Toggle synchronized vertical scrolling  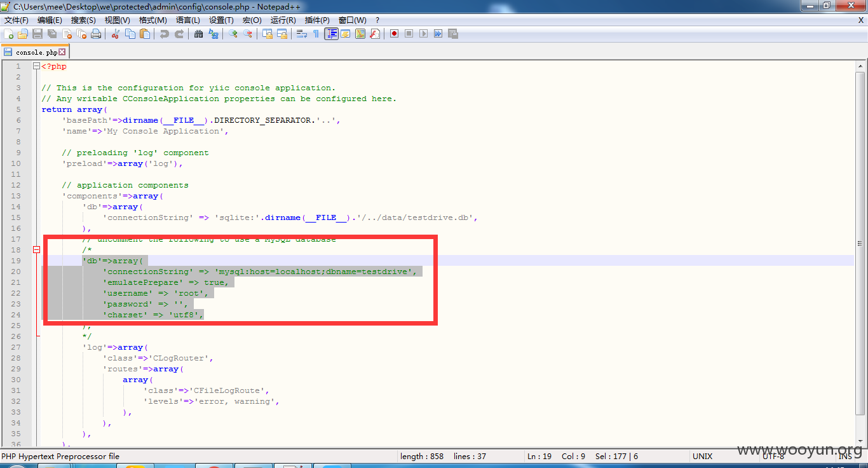(x=268, y=34)
